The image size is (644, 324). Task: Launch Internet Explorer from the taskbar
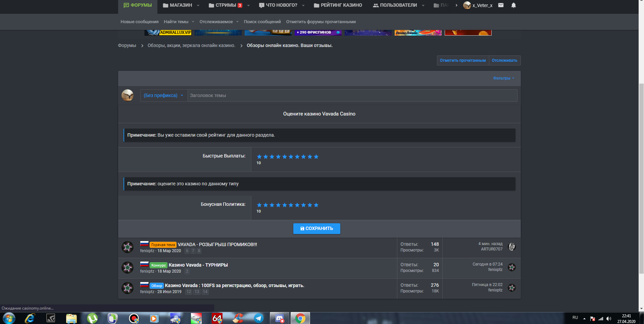click(x=30, y=318)
